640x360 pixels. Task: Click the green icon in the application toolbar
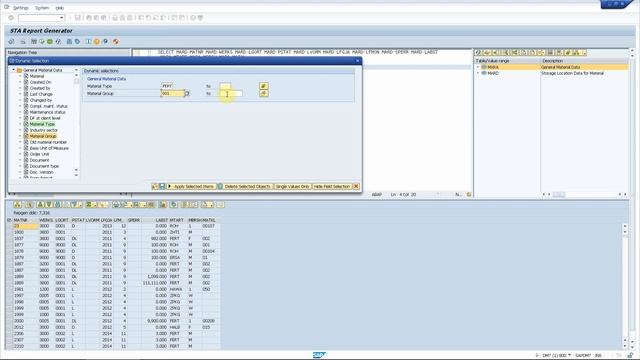(x=50, y=42)
